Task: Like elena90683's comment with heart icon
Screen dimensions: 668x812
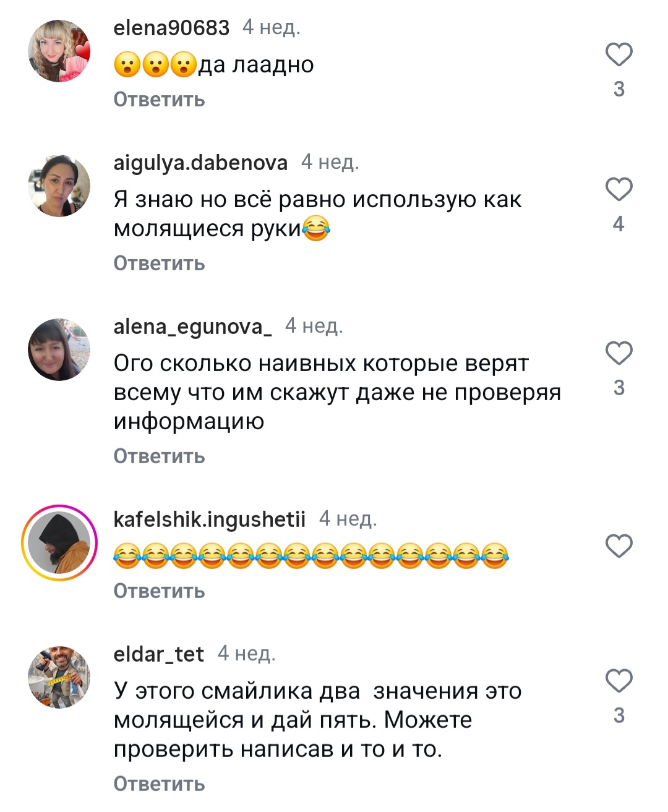Action: [x=619, y=55]
